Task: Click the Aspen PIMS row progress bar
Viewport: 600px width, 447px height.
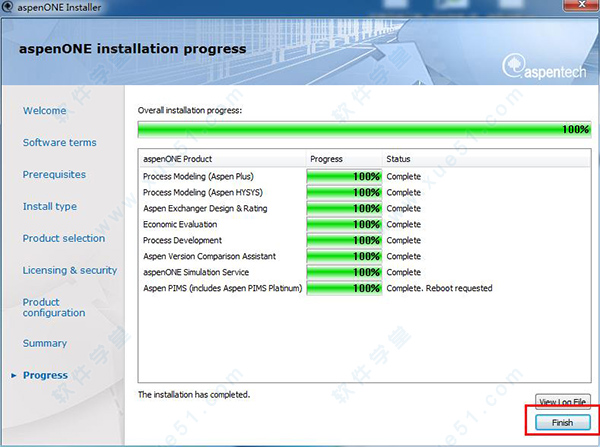Action: pyautogui.click(x=344, y=288)
